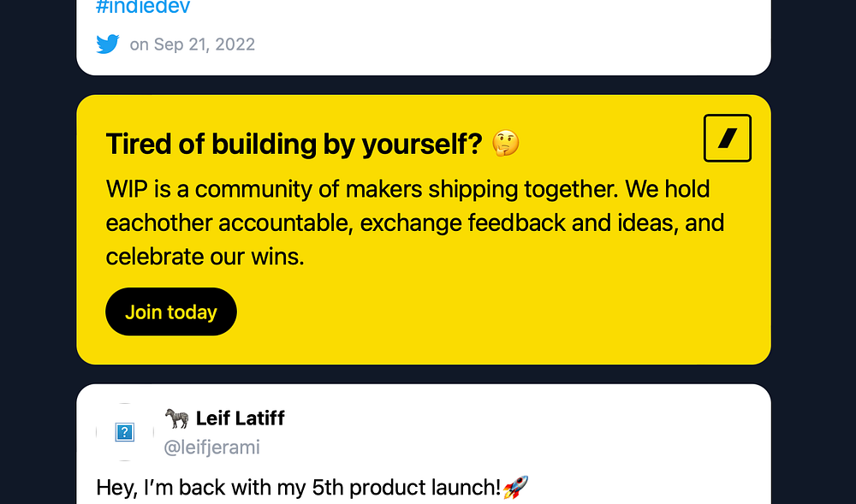Click the 'celebrate our wins.' text line
Viewport: 856px width, 504px height.
(x=205, y=256)
